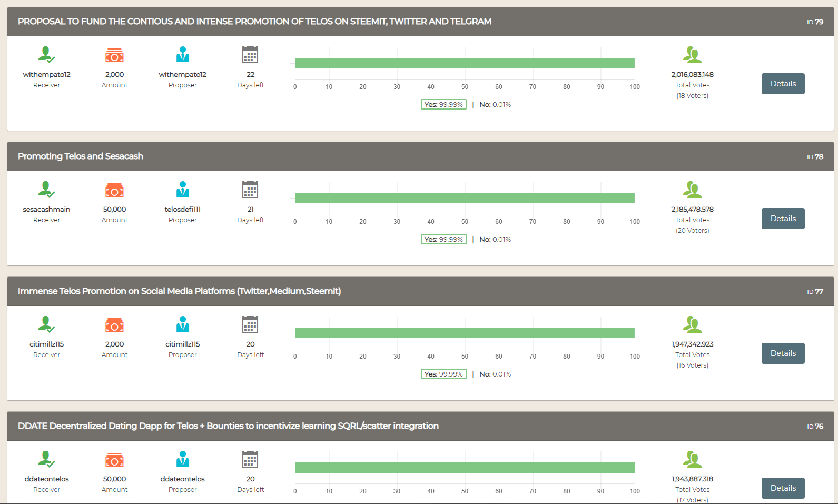Open Details for proposal ID 77
Viewport: 838px width, 504px height.
783,353
